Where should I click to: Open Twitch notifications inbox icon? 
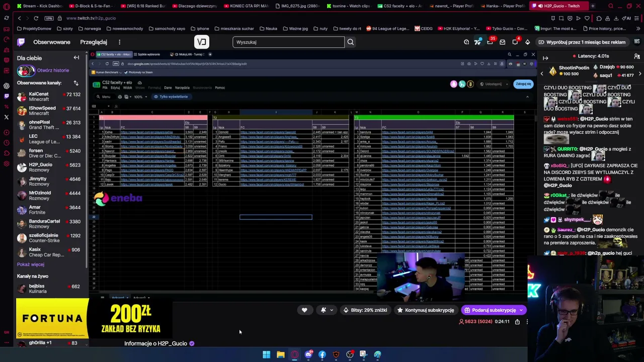502,42
